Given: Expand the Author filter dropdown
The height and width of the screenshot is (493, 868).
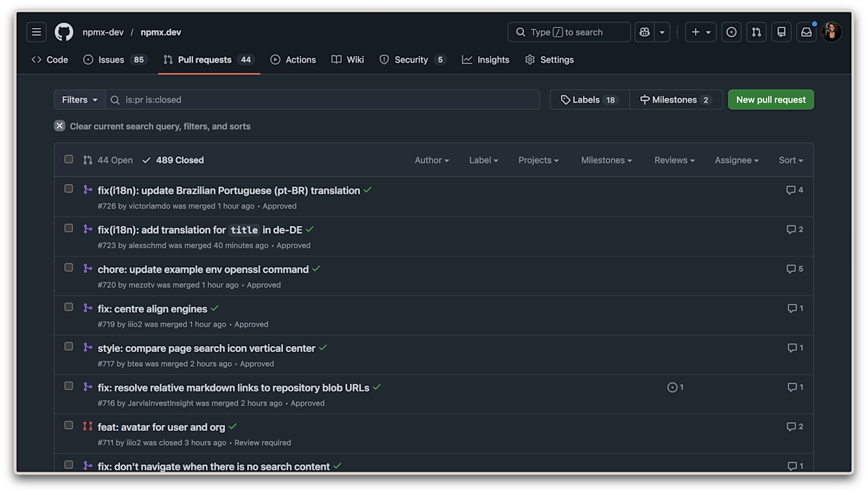Looking at the screenshot, I should (x=432, y=160).
